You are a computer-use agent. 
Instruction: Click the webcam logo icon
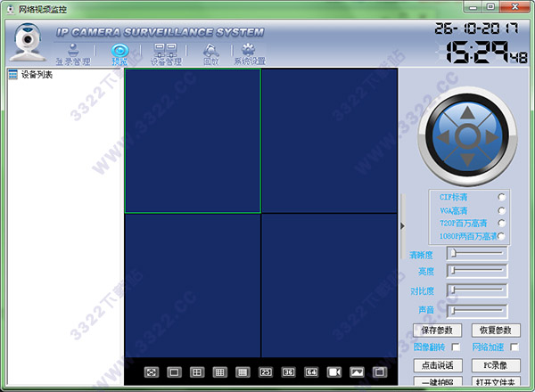[x=27, y=42]
